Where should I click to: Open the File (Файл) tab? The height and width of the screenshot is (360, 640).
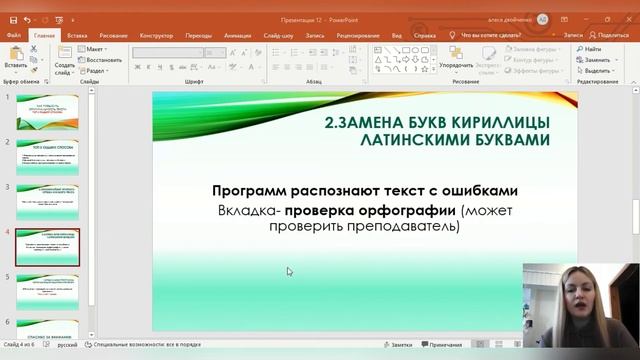(x=14, y=36)
